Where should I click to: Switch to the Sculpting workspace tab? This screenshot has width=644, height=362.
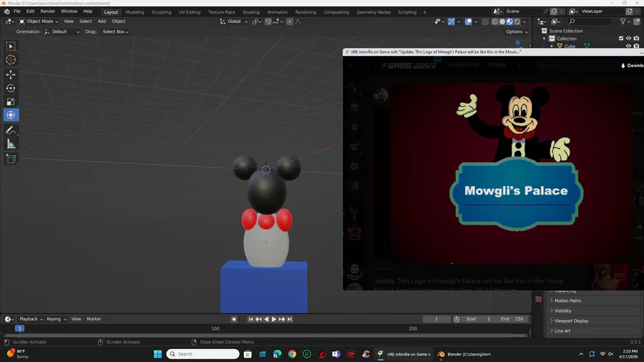point(162,12)
